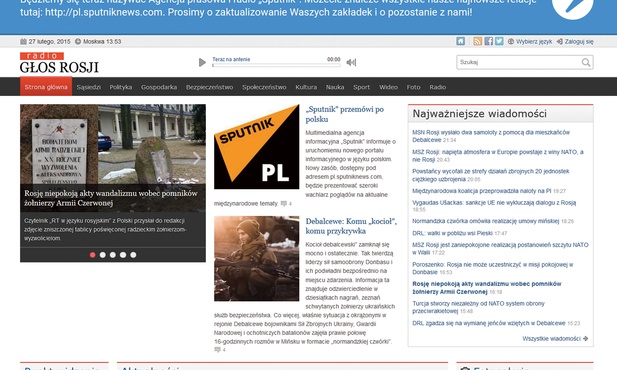
Task: Open the „Sputnik" przemówi po polsku headline
Action: pyautogui.click(x=345, y=114)
